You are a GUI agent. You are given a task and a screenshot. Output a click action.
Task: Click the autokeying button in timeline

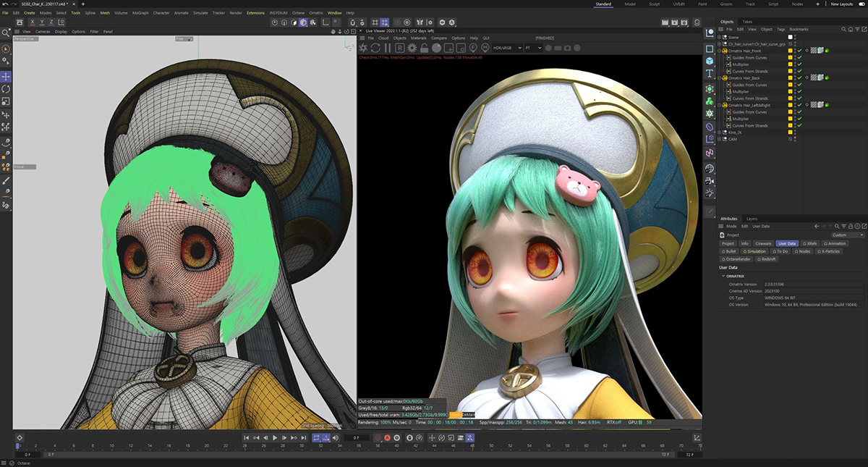tap(387, 438)
